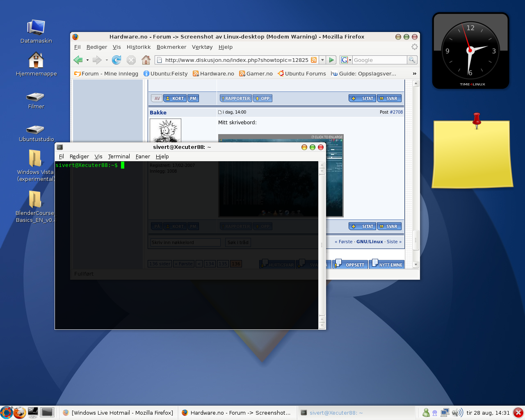Viewport: 525px width, 420px height.
Task: Click the green Go arrow in Firefox
Action: click(332, 60)
